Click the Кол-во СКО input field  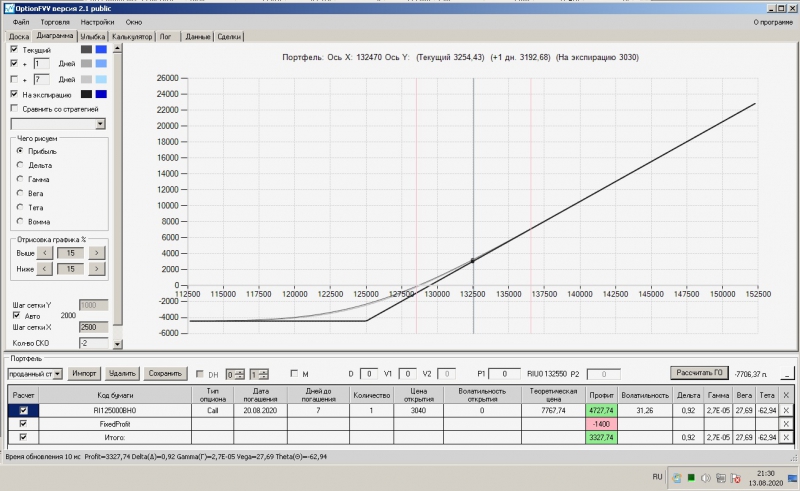click(93, 342)
